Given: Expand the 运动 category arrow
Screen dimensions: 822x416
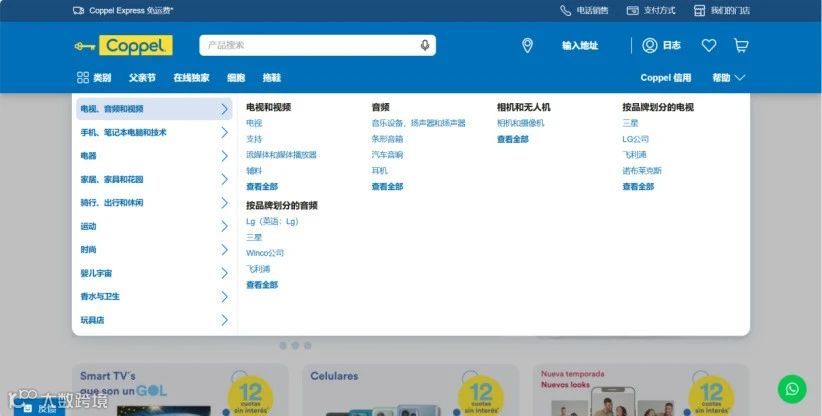Looking at the screenshot, I should tap(224, 226).
